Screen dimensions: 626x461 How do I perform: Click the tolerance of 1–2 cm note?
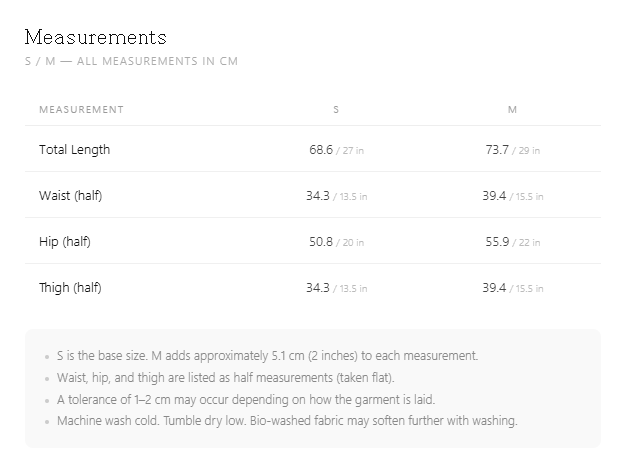246,400
